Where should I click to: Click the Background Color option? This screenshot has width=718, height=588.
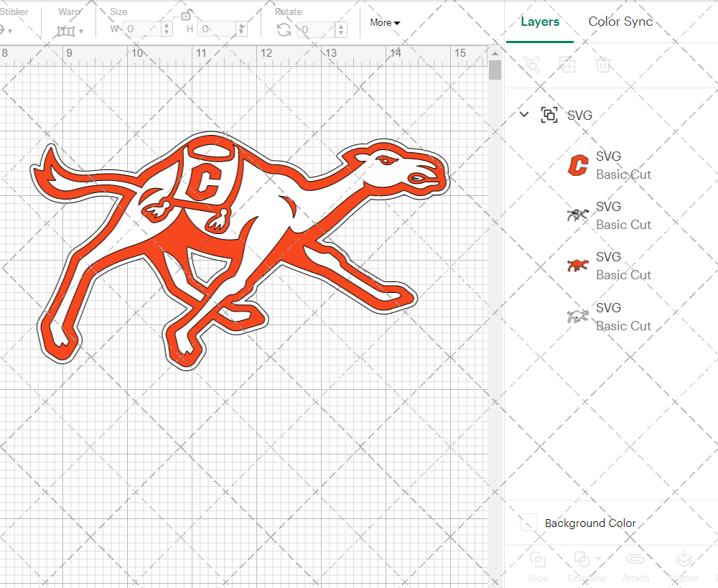pyautogui.click(x=589, y=523)
